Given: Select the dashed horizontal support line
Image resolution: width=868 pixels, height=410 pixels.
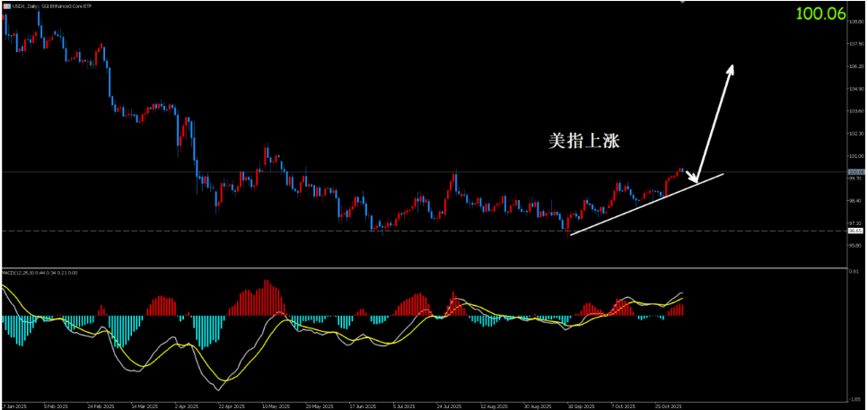Looking at the screenshot, I should 269,231.
